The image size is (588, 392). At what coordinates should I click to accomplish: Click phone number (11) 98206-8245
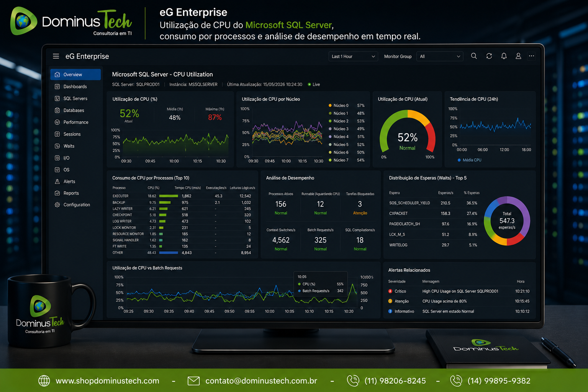[395, 381]
